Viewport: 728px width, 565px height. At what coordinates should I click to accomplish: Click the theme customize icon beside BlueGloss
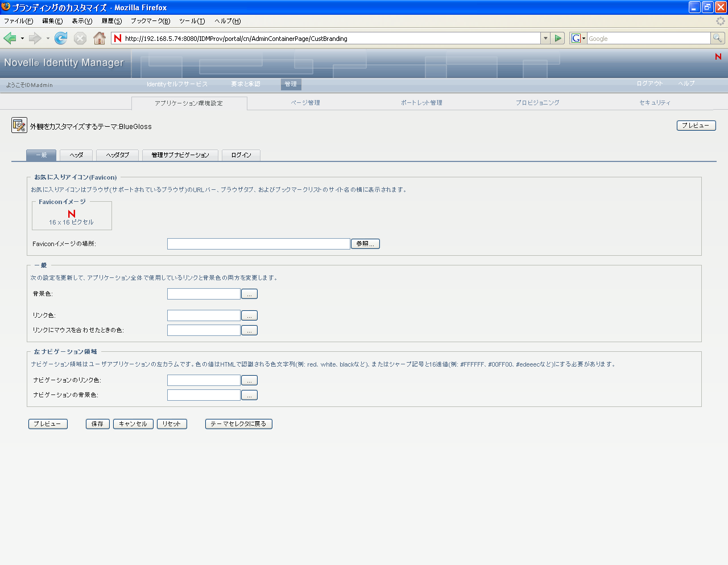click(x=19, y=125)
